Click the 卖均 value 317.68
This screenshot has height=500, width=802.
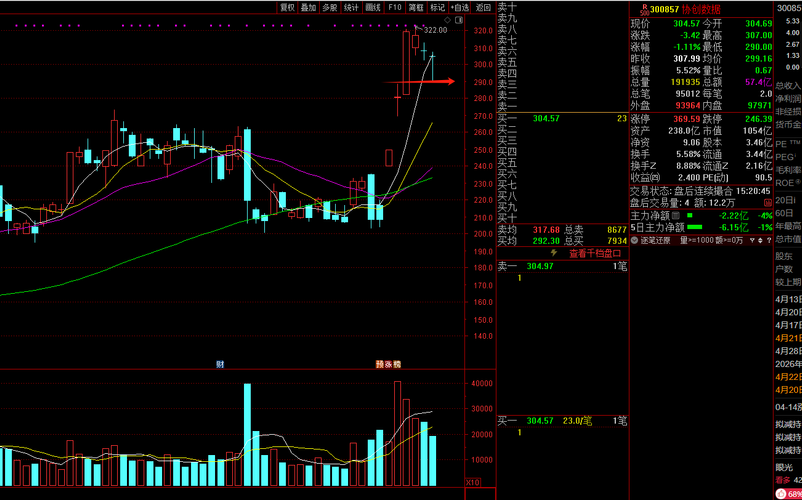tap(546, 231)
